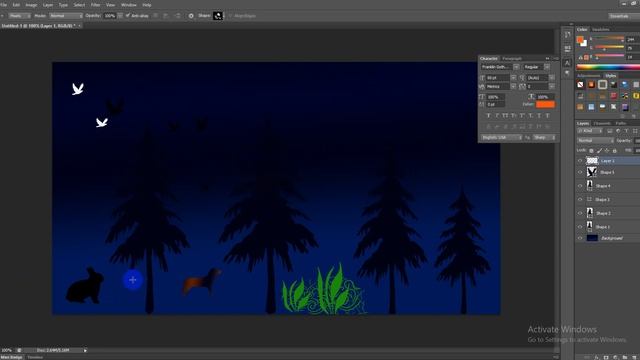Lock position icon in Layers panel
640x360 pixels.
point(607,151)
